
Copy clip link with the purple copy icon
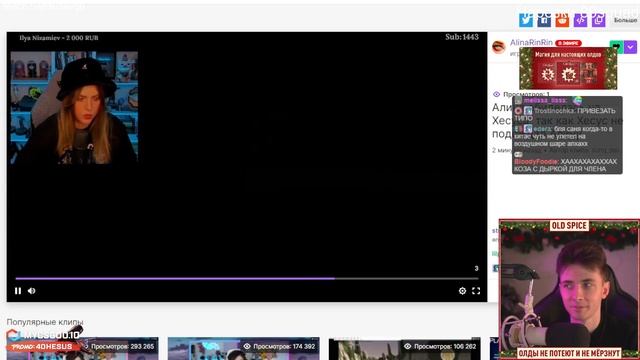click(x=598, y=19)
